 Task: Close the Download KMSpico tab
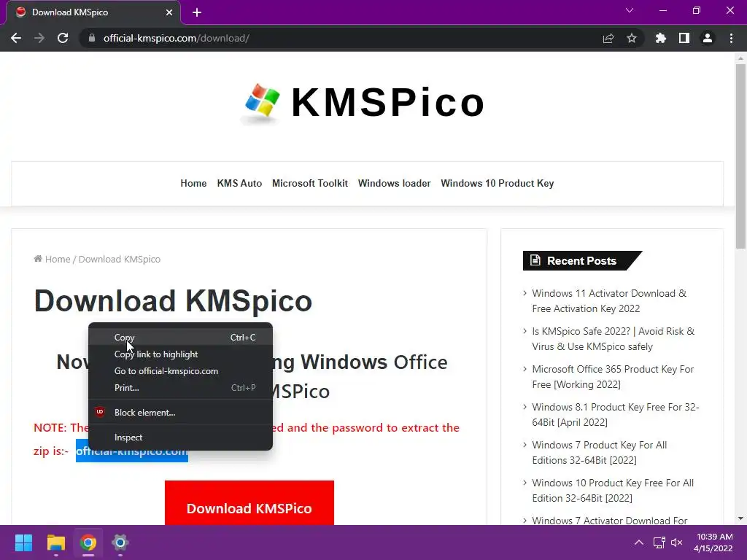coord(169,12)
